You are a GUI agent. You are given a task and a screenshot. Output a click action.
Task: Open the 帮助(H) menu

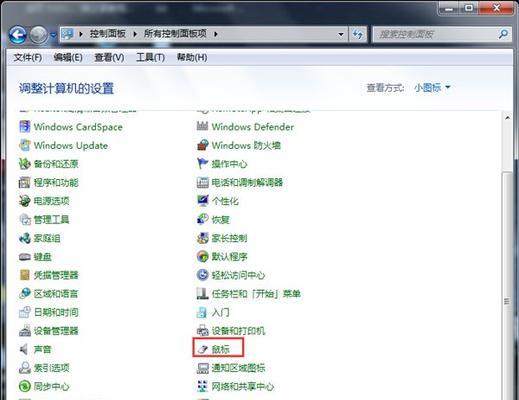(192, 57)
